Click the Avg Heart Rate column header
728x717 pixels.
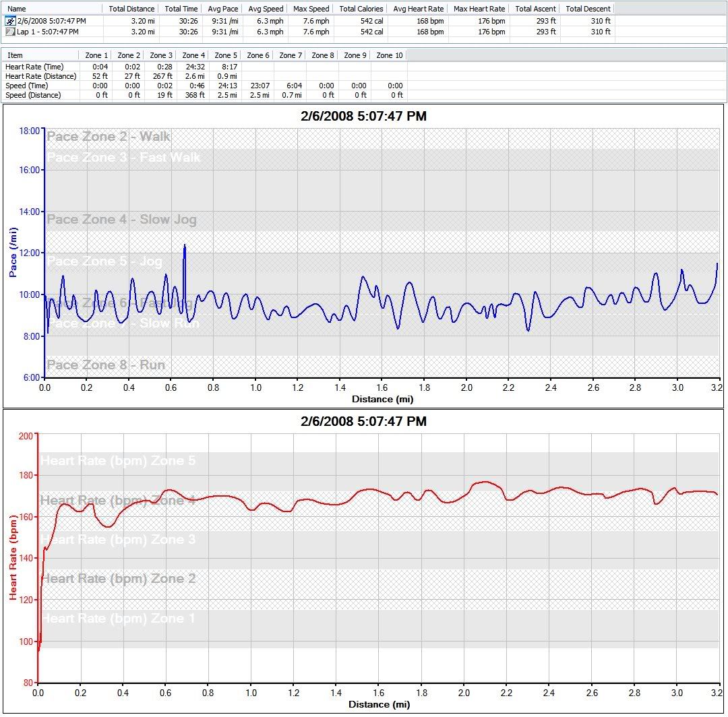(x=418, y=9)
